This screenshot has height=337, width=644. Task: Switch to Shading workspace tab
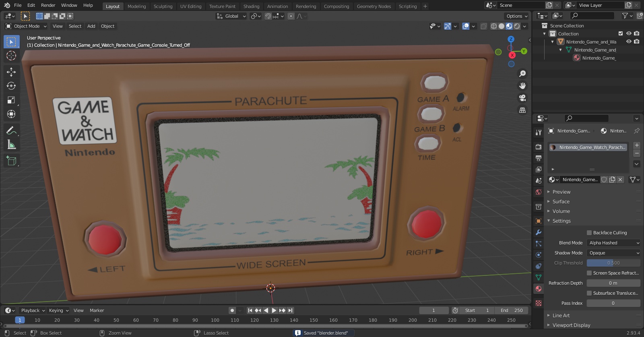(251, 6)
